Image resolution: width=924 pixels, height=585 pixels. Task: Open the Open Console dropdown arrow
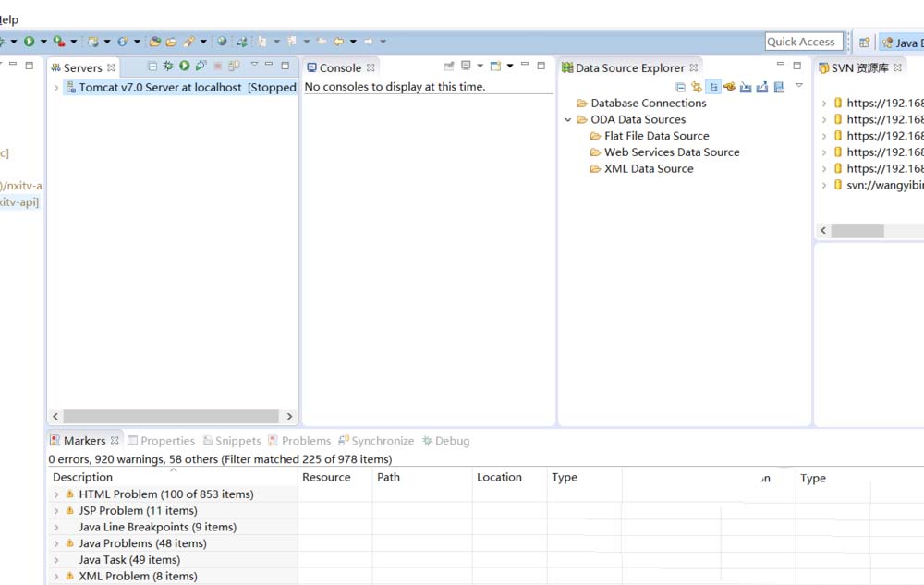(x=510, y=66)
